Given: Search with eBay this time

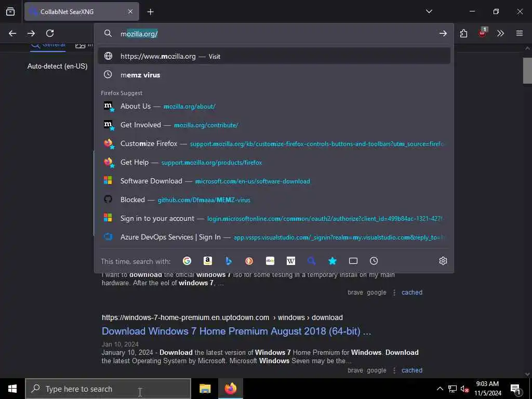Looking at the screenshot, I should (x=270, y=261).
